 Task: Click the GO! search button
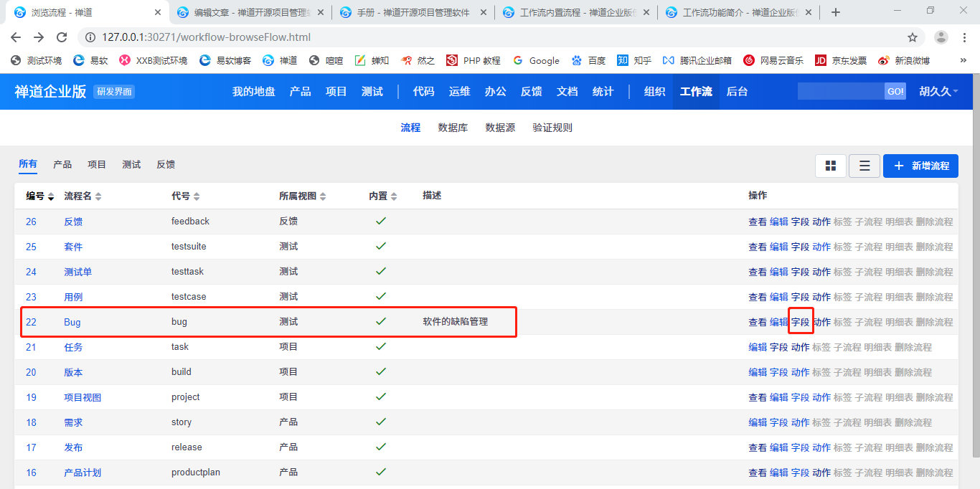click(x=895, y=91)
